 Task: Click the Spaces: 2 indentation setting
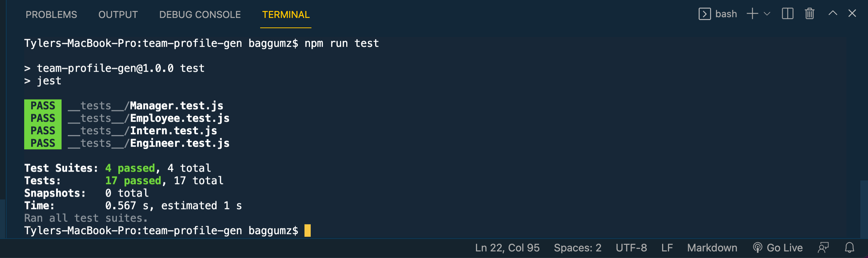point(577,248)
